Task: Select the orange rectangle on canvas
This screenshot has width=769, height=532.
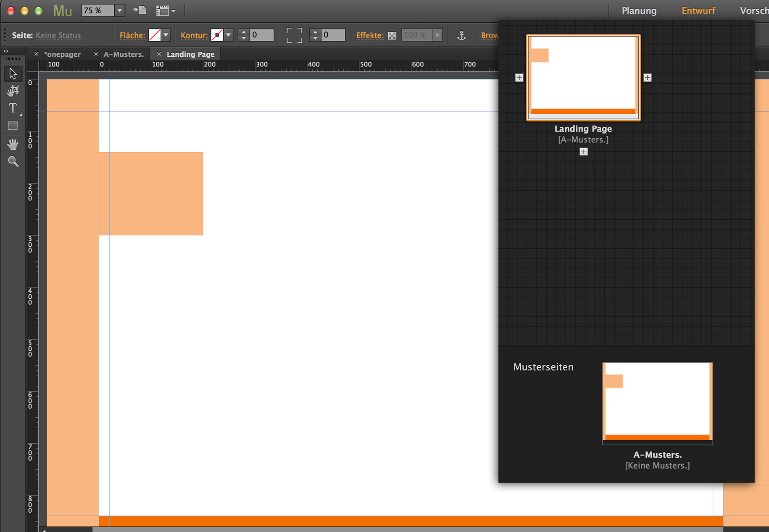Action: click(x=151, y=194)
